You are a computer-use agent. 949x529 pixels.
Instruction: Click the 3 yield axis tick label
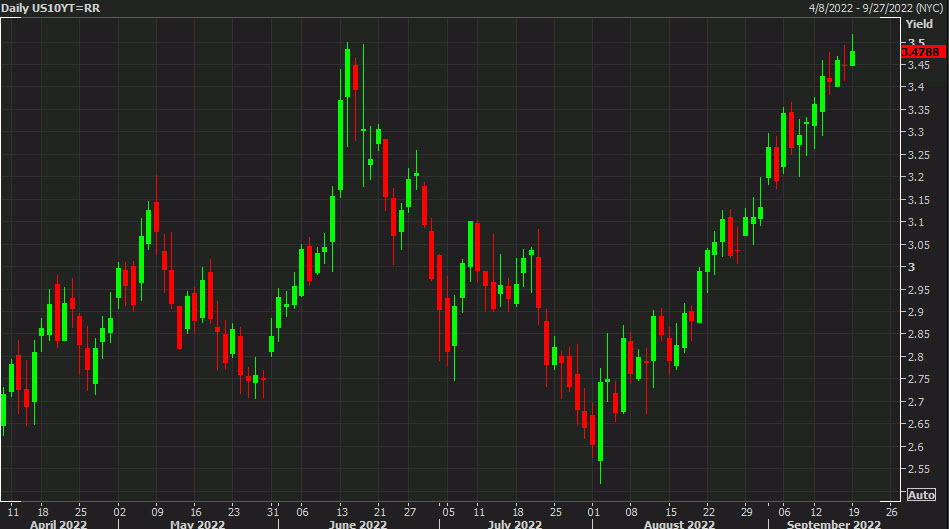909,267
